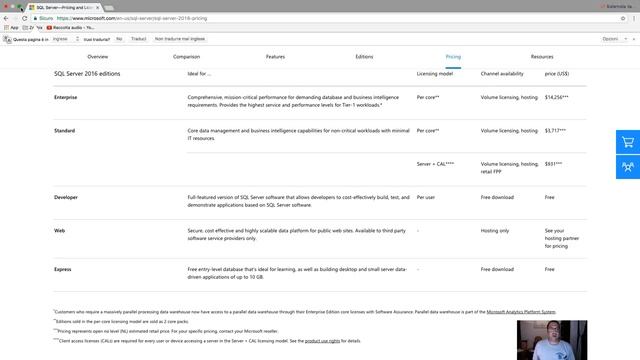Viewport: 640px width, 360px height.
Task: Click the SQL Server 2016 editions heading
Action: coord(87,74)
